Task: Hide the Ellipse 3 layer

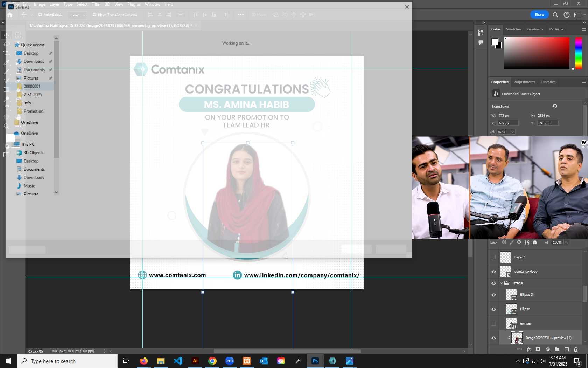Action: click(493, 295)
